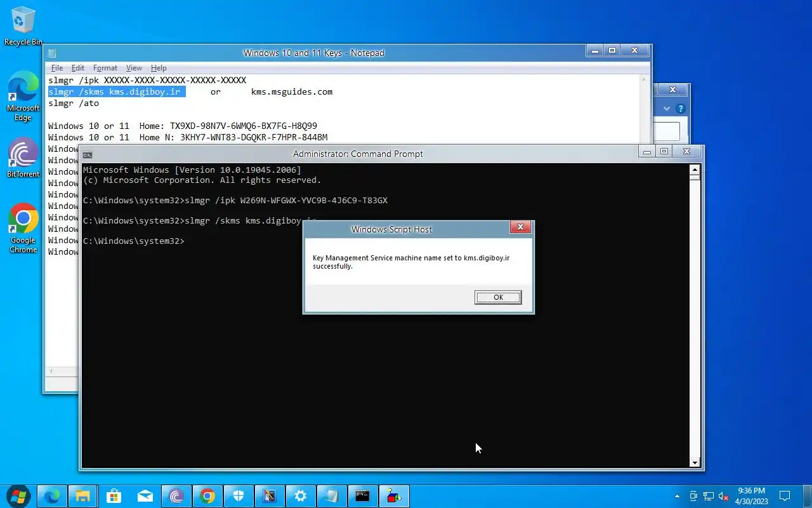The image size is (812, 508).
Task: Close the Command Prompt window
Action: pos(686,152)
